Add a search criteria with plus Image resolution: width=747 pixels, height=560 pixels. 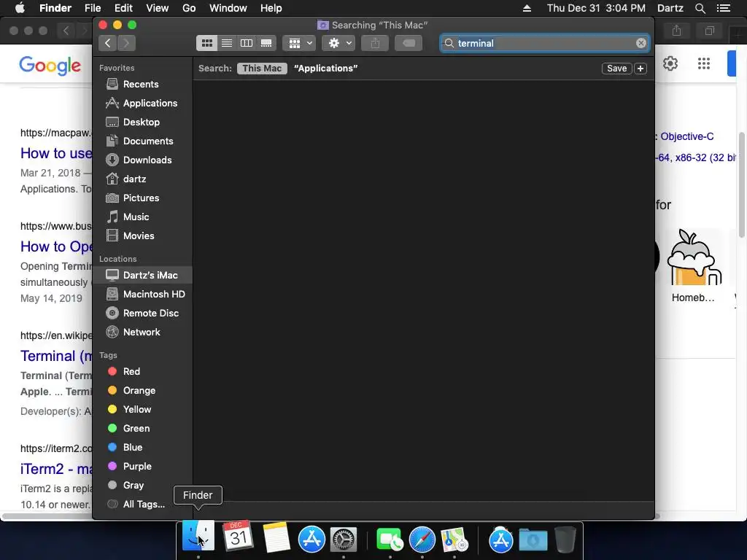(640, 69)
